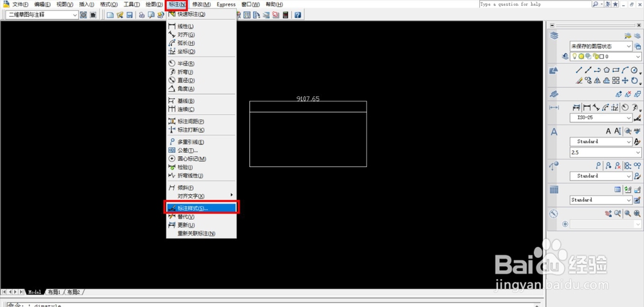Viewport: 644px width, 307px height.
Task: Open the Help question mark icon
Action: click(x=298, y=15)
